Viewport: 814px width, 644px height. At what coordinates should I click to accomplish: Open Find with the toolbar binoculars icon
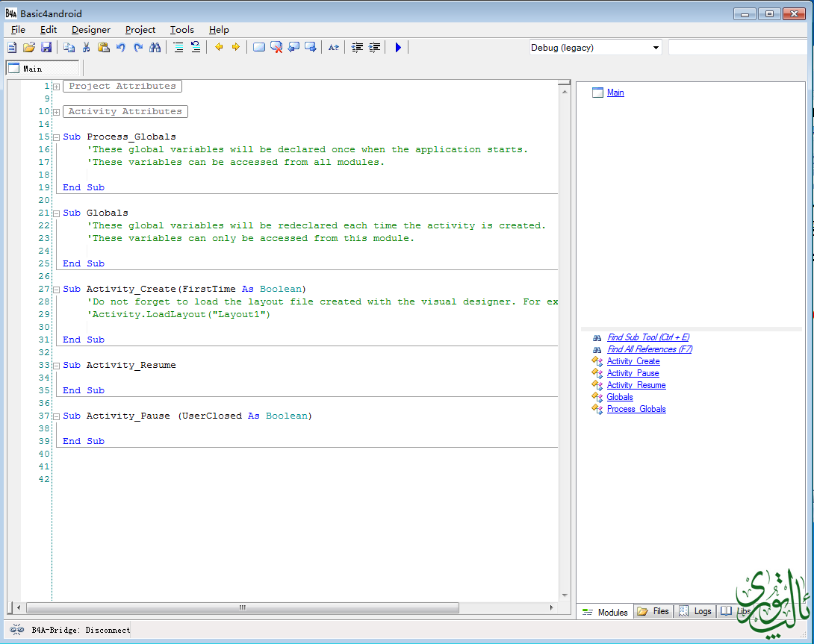click(x=155, y=47)
